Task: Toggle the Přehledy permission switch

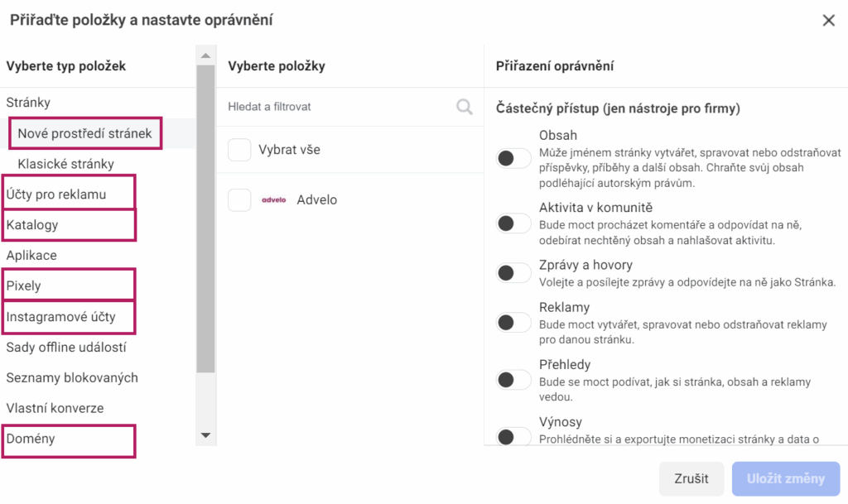Action: [x=513, y=379]
